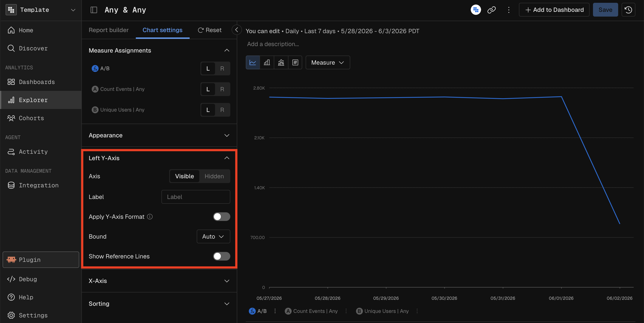Open Settings in sidebar
The width and height of the screenshot is (644, 323).
pyautogui.click(x=41, y=315)
